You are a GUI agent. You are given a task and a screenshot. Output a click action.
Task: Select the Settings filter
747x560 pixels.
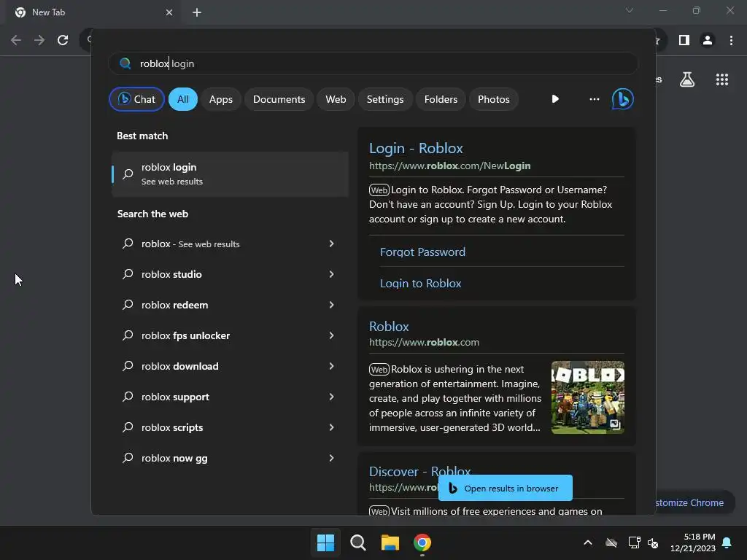click(x=385, y=99)
